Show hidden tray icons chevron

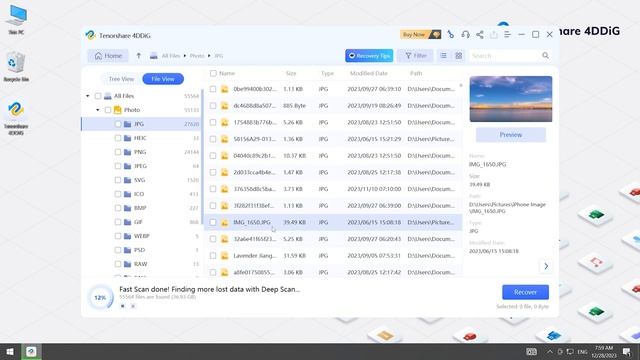click(549, 351)
